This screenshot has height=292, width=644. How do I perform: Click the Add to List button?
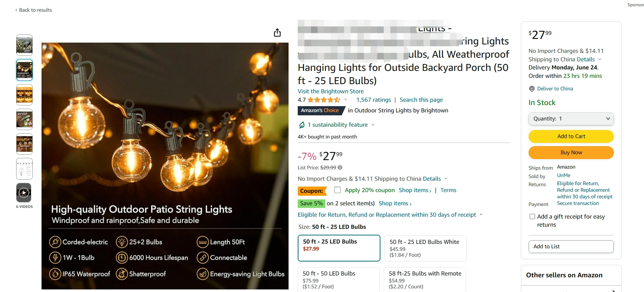[571, 246]
